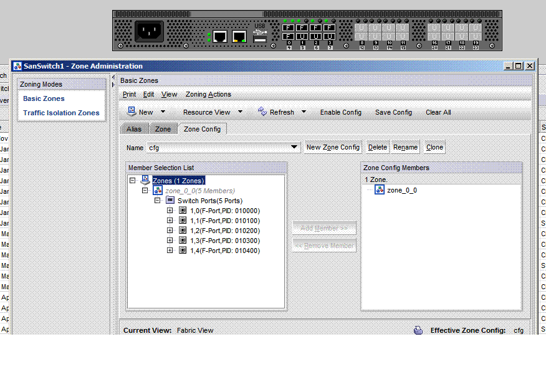Click the printer icon beside Effective Zone Config
546x392 pixels.
click(x=418, y=330)
